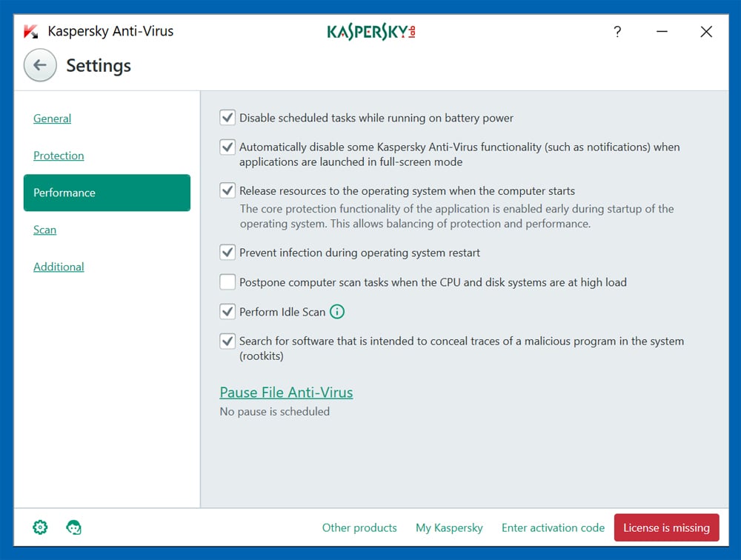Open My Kaspersky link
This screenshot has height=560, width=741.
449,527
